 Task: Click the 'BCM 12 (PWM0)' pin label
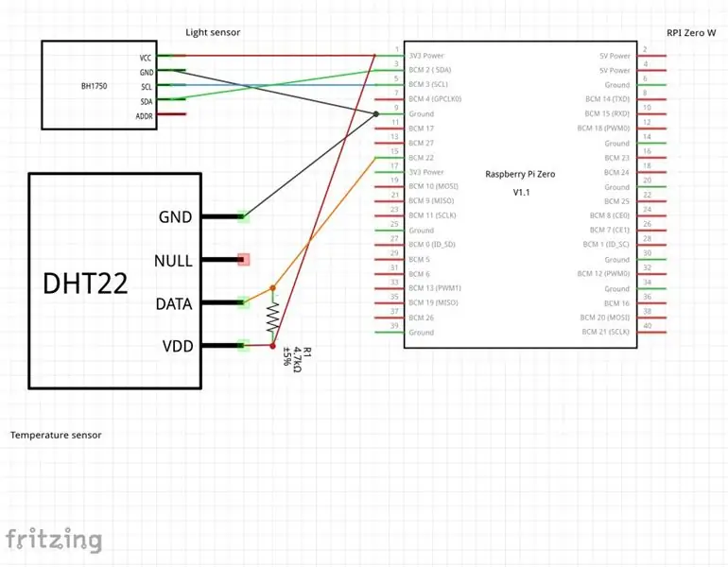(603, 274)
